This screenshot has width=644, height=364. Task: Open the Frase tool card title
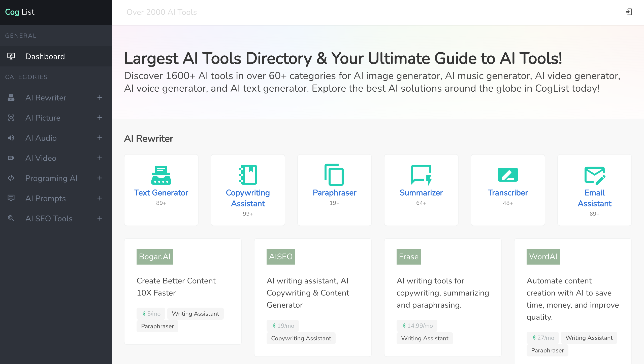pos(409,257)
